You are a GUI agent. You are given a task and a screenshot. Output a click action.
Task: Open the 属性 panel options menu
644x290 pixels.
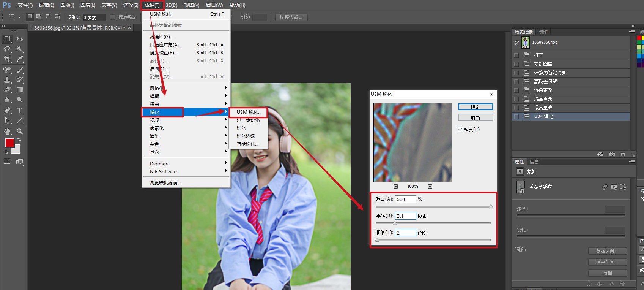click(x=631, y=162)
